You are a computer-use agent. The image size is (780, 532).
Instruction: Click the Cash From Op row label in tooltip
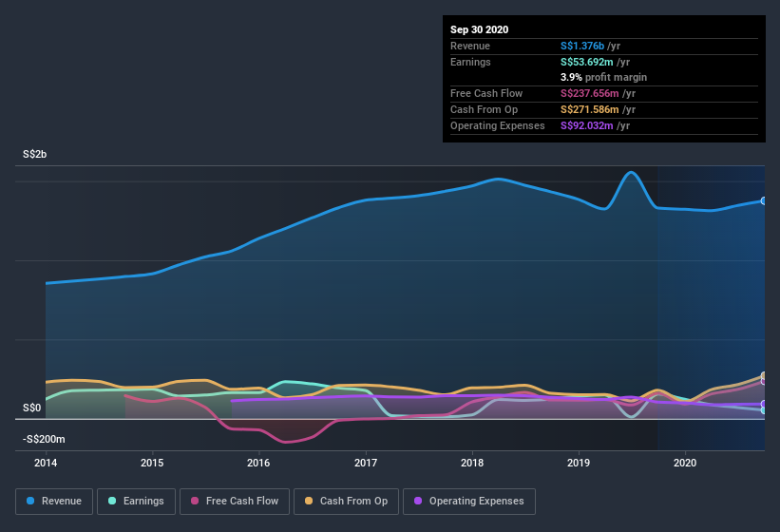coord(484,109)
